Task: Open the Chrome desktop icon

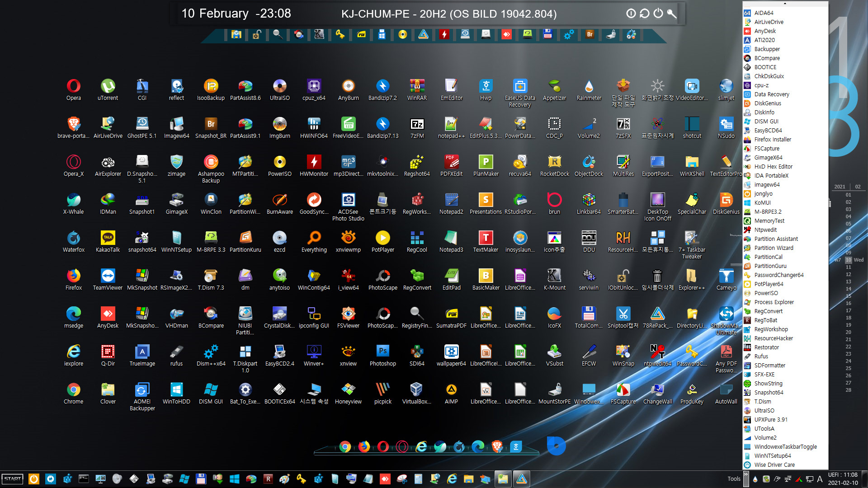Action: (x=74, y=393)
